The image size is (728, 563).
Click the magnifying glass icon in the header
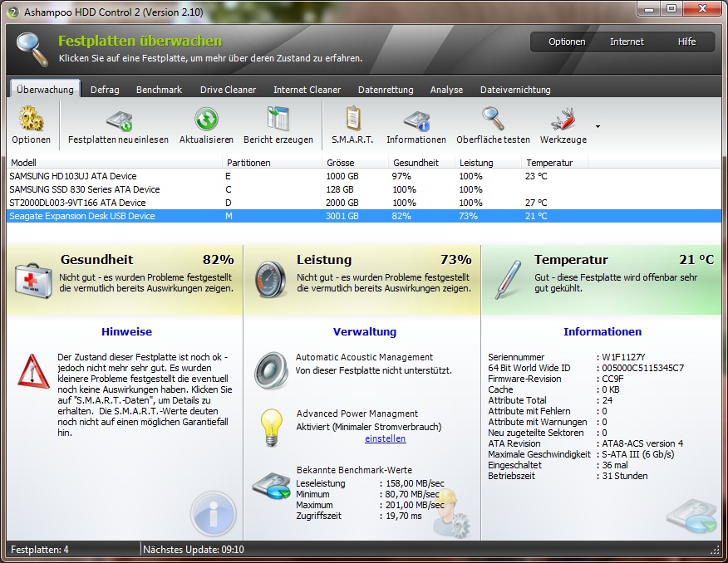click(32, 49)
